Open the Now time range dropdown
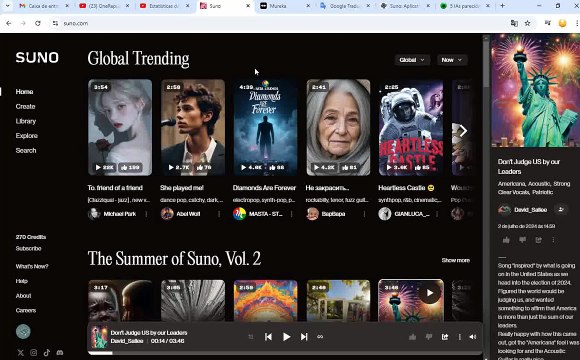580x360 pixels. (452, 60)
